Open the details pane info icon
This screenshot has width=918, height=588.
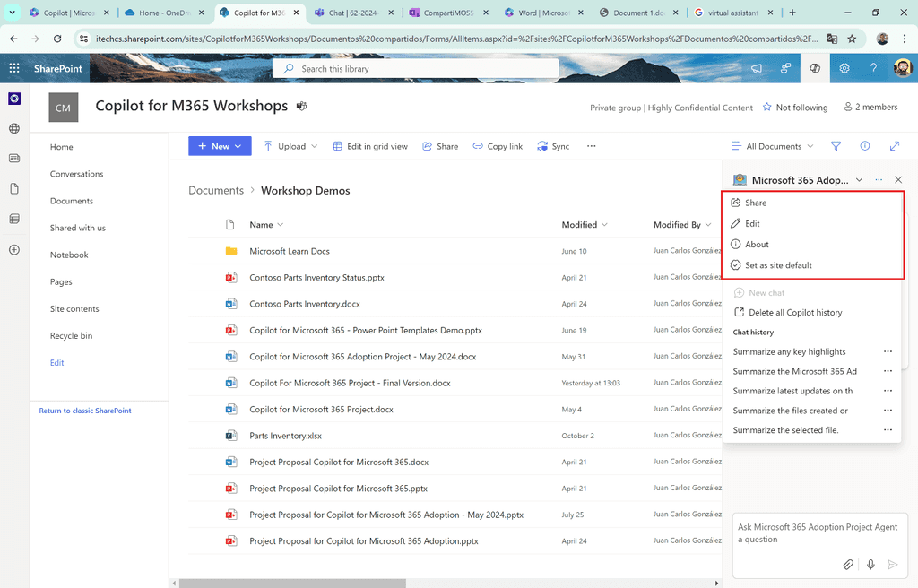point(865,146)
